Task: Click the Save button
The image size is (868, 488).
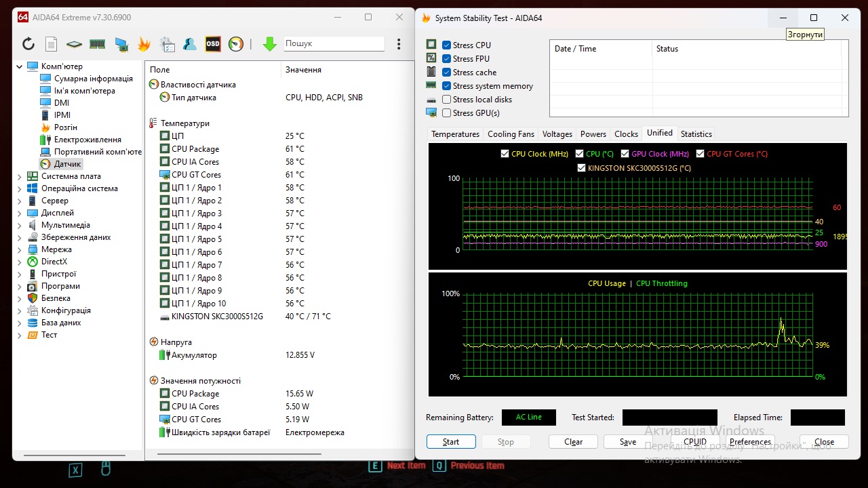Action: [x=628, y=442]
